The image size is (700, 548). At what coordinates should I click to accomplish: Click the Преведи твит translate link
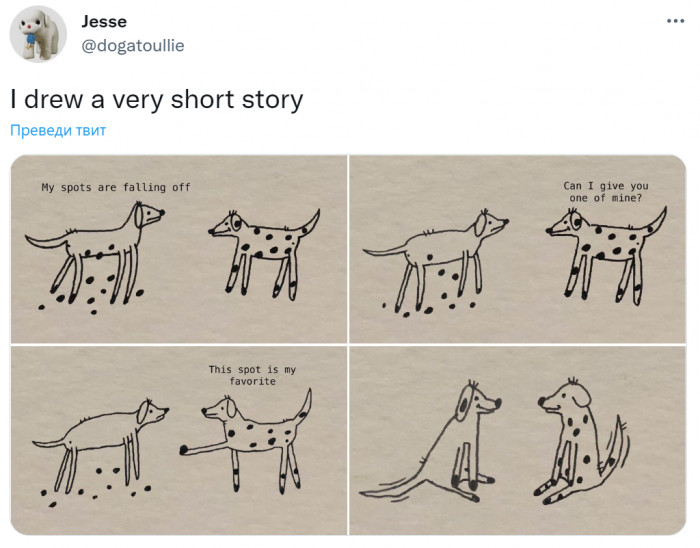(58, 130)
